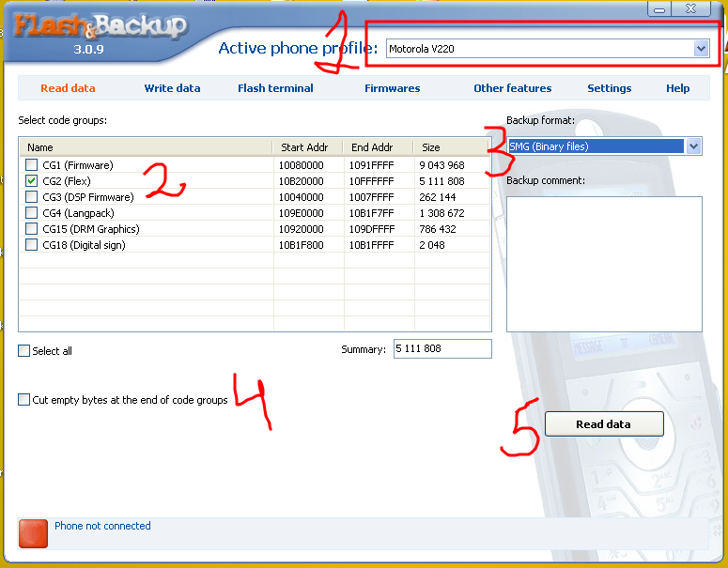728x568 pixels.
Task: Open the Settings tab
Action: point(609,88)
